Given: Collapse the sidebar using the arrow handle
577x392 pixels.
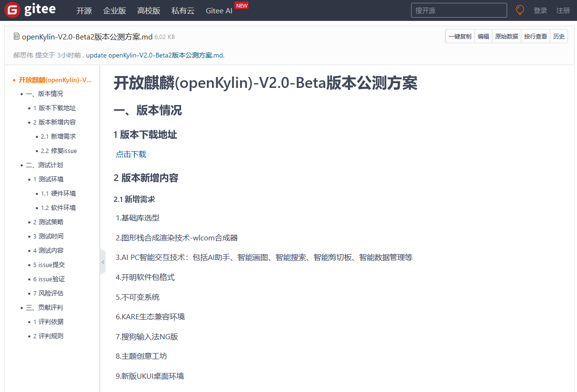Looking at the screenshot, I should [103, 262].
